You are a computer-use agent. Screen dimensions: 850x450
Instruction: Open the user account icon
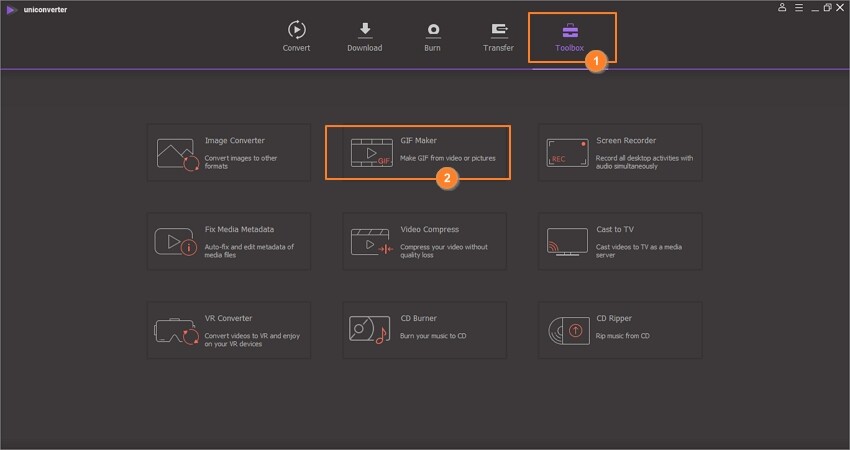pos(782,7)
